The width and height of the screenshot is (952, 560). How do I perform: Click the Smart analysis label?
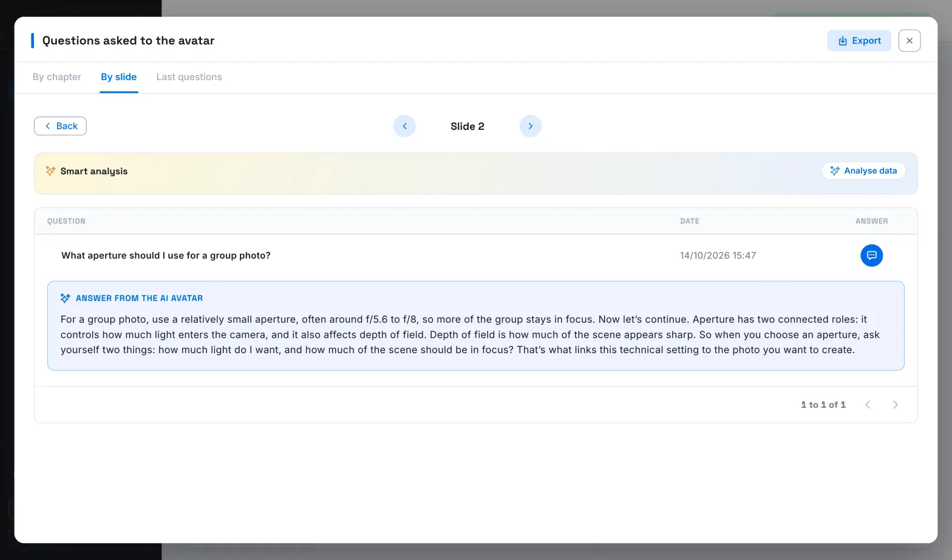coord(94,171)
